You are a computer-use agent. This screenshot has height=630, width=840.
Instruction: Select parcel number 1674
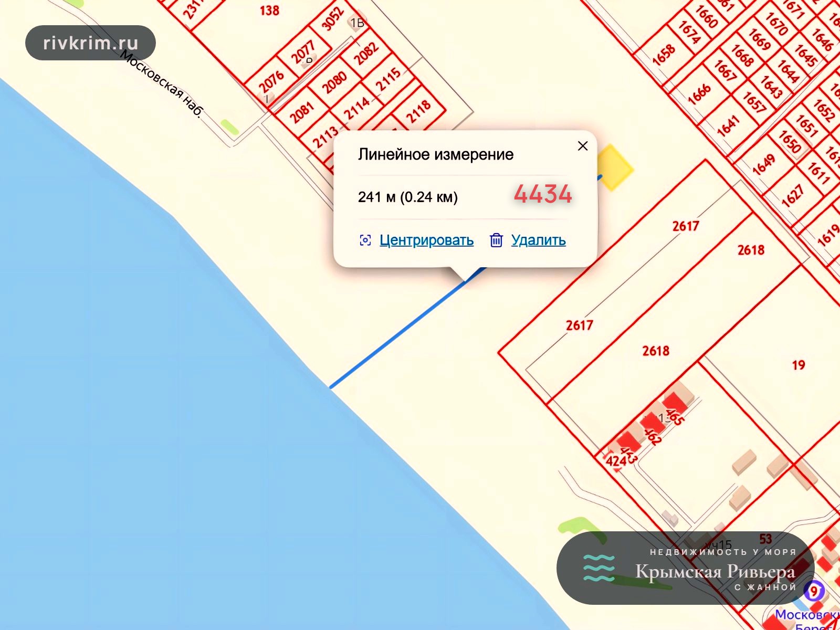pyautogui.click(x=689, y=32)
